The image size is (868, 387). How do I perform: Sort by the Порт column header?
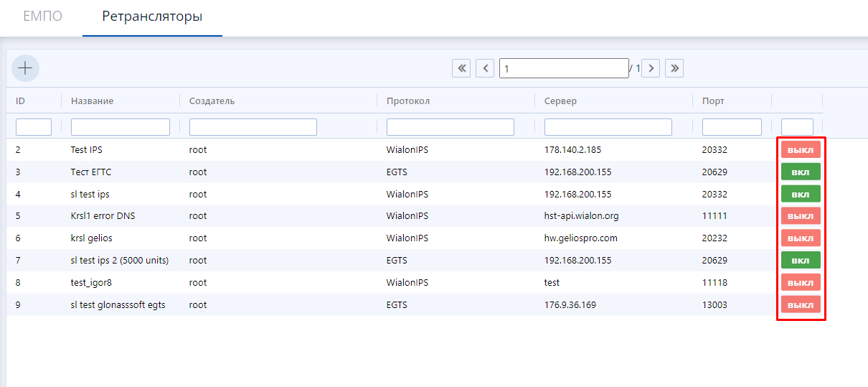tap(714, 101)
